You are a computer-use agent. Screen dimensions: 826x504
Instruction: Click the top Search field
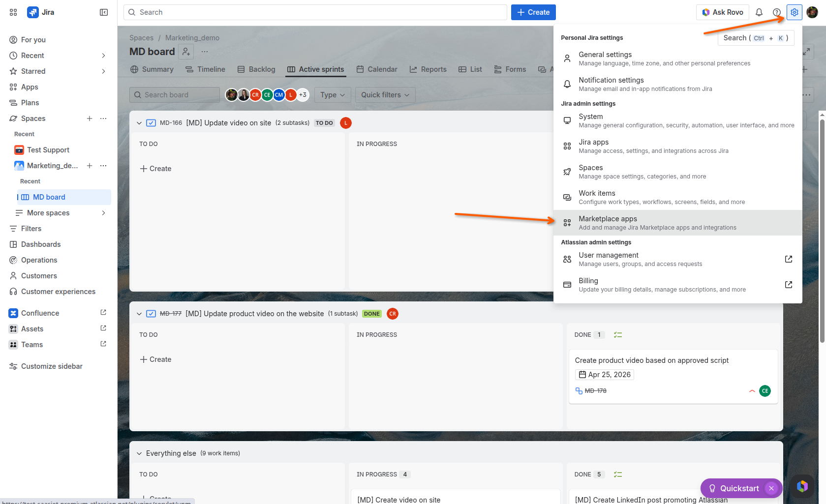(x=315, y=12)
